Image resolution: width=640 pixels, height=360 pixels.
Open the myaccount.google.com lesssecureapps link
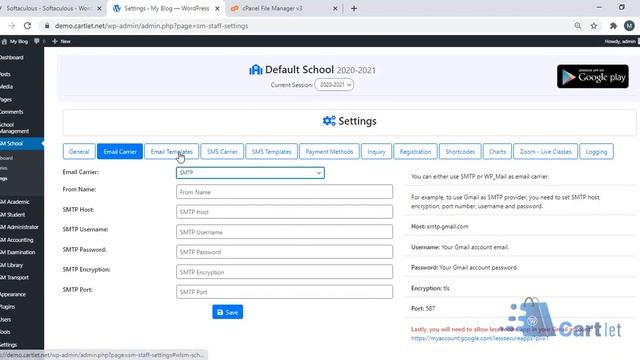tap(479, 338)
